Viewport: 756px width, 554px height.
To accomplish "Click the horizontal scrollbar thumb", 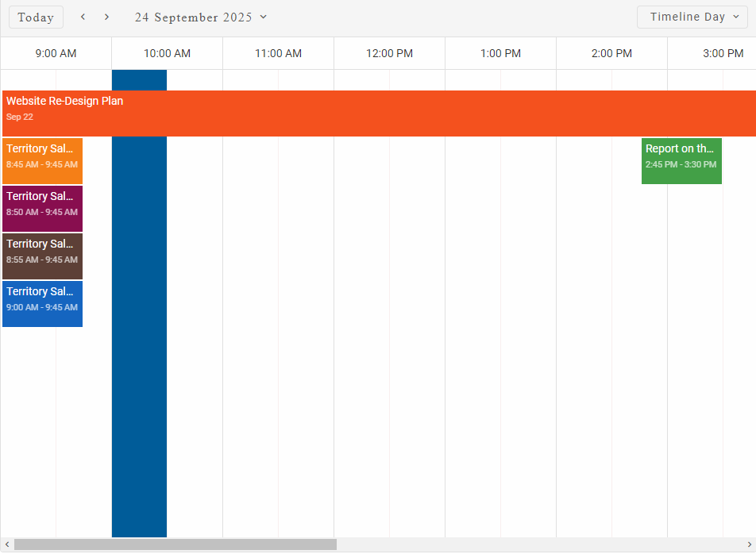I will (x=175, y=544).
